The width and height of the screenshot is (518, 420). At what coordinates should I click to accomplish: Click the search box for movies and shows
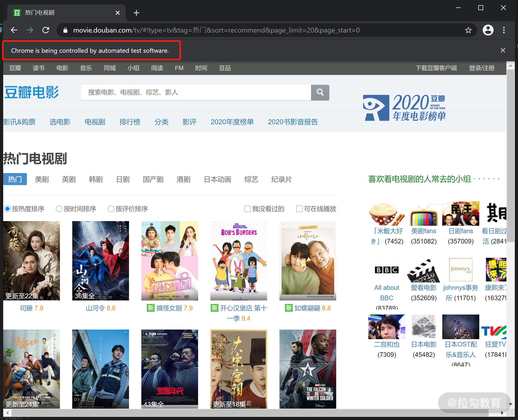pyautogui.click(x=196, y=92)
